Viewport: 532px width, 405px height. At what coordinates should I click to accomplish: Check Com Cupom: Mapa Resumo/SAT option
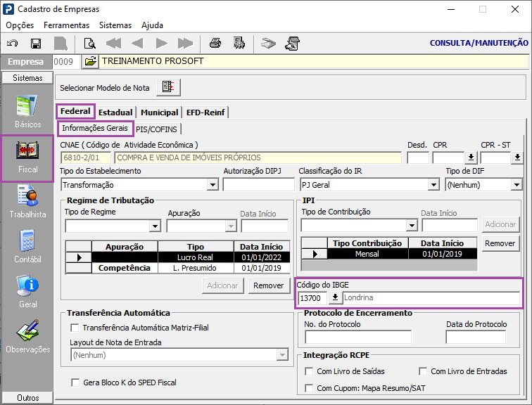(x=309, y=388)
